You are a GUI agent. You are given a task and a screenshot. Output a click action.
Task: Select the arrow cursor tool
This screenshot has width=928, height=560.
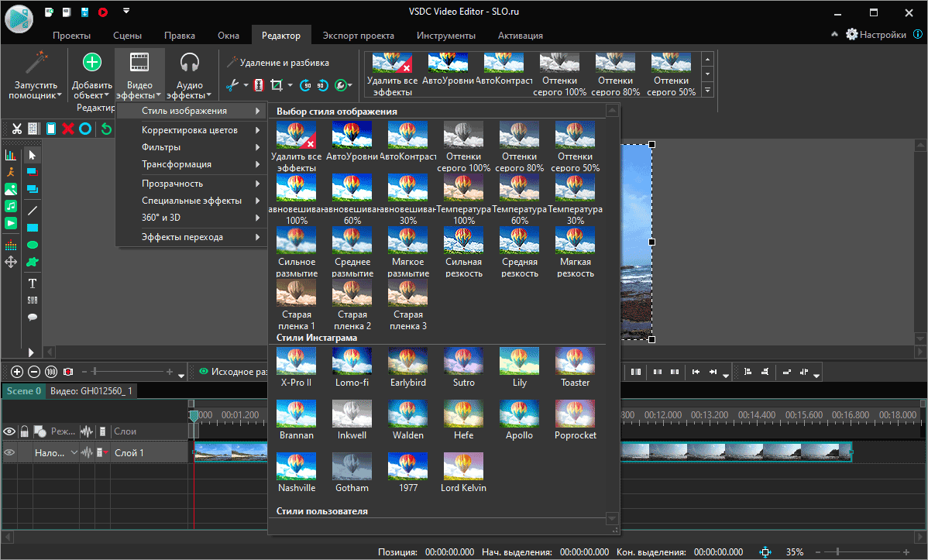[33, 155]
